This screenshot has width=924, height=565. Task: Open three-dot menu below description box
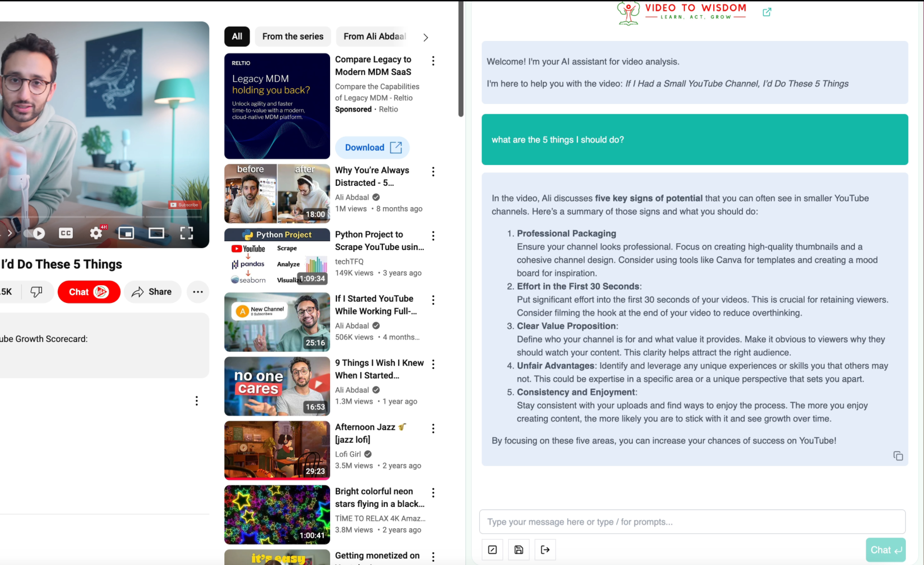click(x=197, y=401)
